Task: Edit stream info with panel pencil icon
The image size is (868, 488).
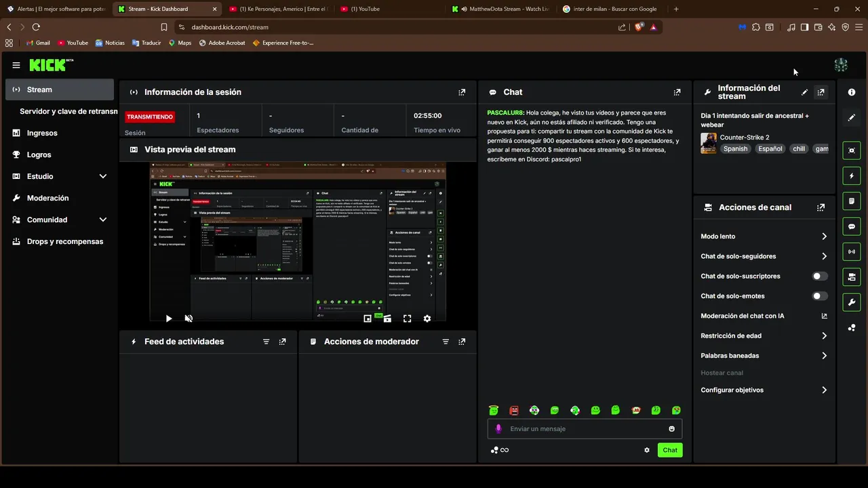Action: point(804,92)
